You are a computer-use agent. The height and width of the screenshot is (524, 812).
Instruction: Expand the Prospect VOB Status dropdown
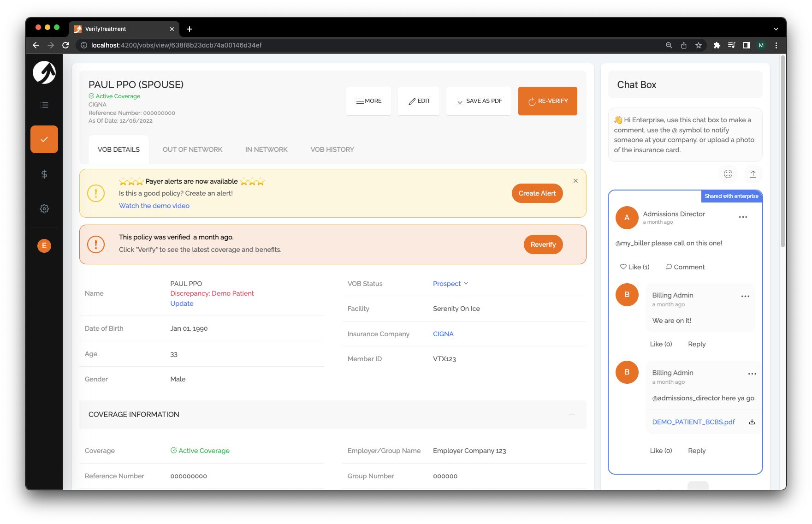coord(450,283)
